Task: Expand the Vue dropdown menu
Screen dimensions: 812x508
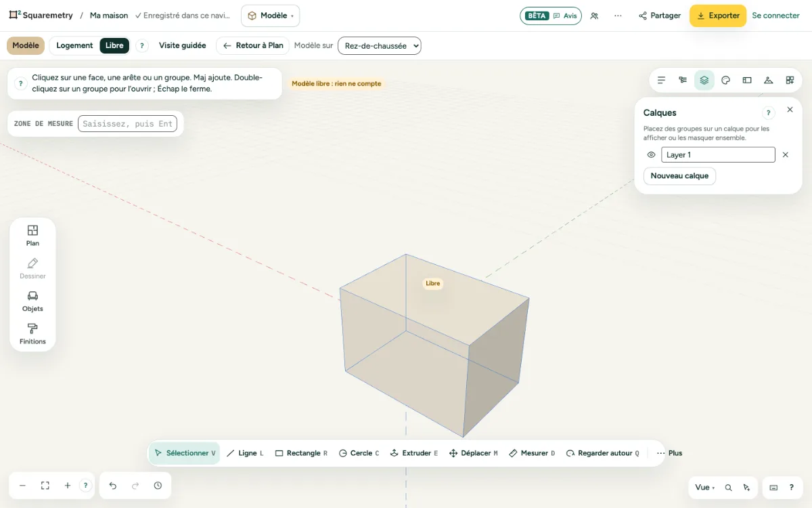Action: click(x=704, y=487)
